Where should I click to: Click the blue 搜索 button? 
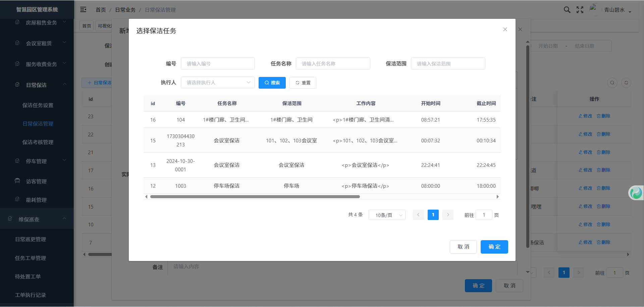click(272, 83)
